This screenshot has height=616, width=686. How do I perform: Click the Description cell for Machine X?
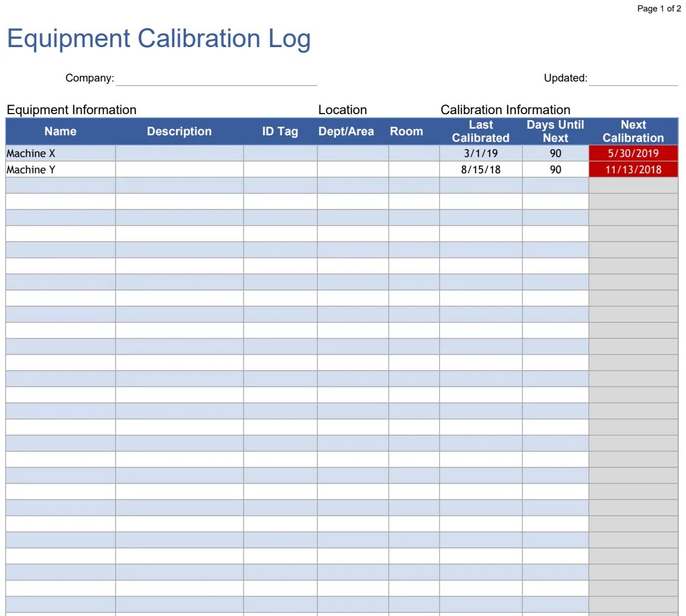click(180, 153)
